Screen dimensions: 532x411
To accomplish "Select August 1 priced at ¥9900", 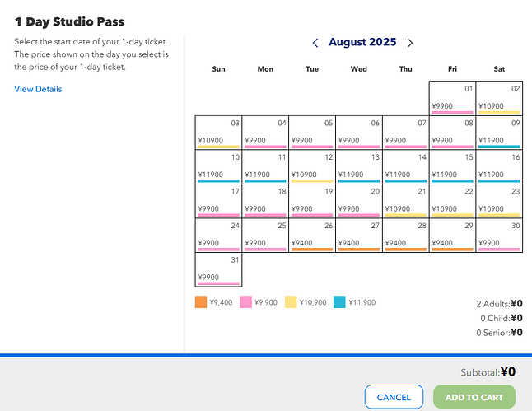I will (452, 97).
